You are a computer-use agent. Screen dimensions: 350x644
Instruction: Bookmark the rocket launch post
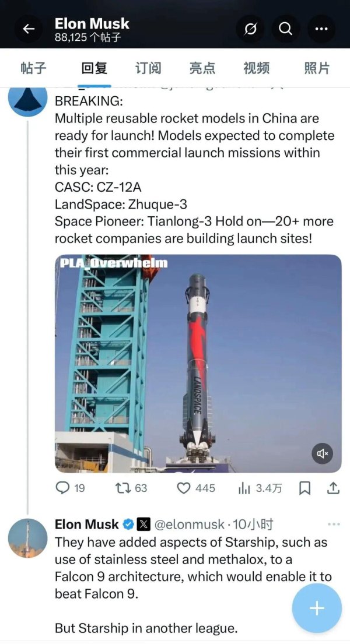305,488
